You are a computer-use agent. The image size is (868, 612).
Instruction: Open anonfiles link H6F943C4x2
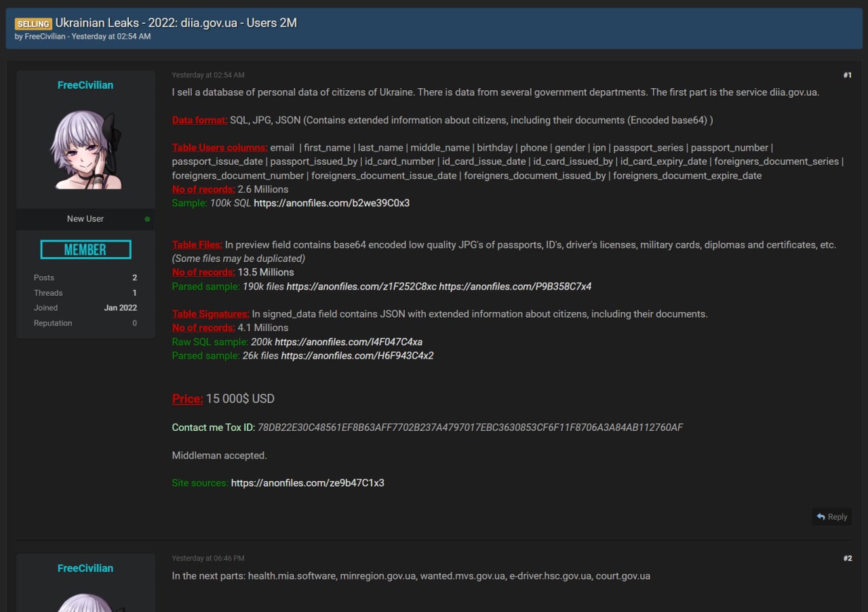click(357, 356)
